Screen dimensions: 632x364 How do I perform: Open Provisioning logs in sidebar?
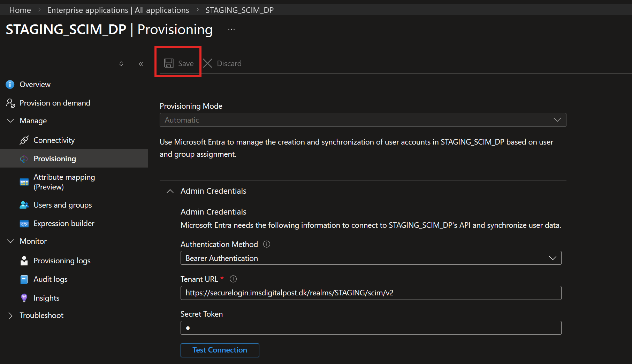tap(62, 261)
